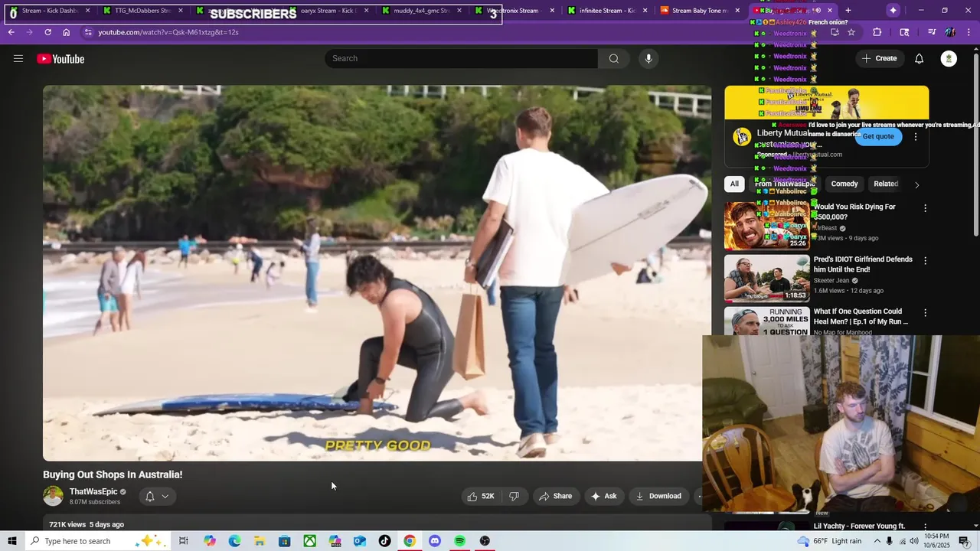
Task: Open a new Chrome tab
Action: pos(848,11)
